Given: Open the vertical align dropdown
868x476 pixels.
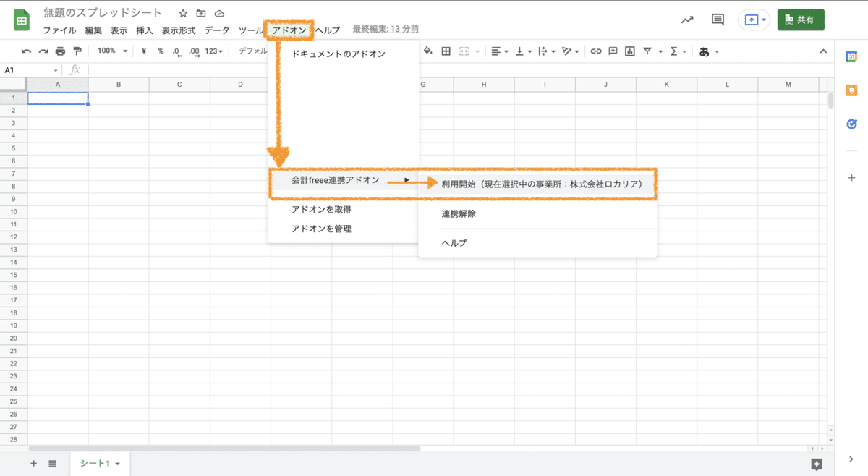Looking at the screenshot, I should click(523, 51).
